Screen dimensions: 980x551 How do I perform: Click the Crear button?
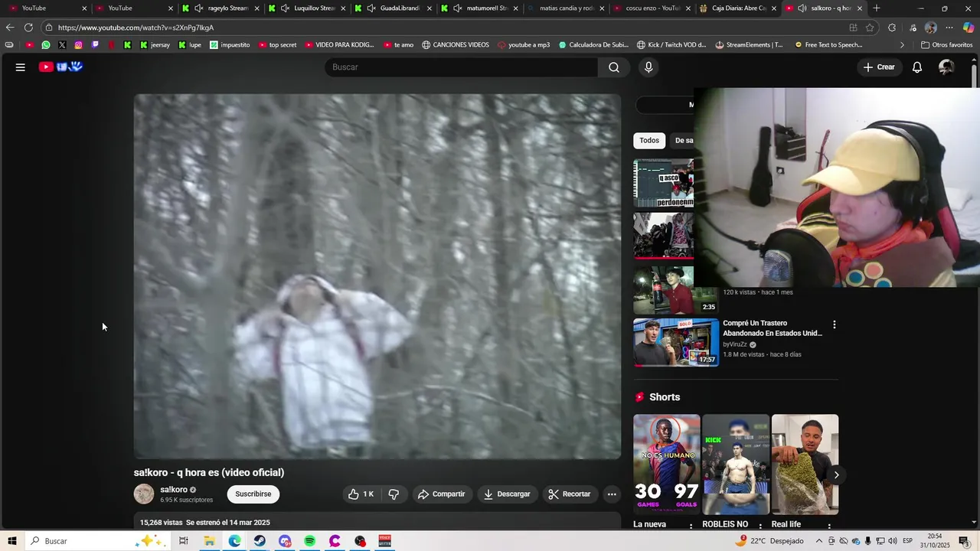click(x=879, y=67)
